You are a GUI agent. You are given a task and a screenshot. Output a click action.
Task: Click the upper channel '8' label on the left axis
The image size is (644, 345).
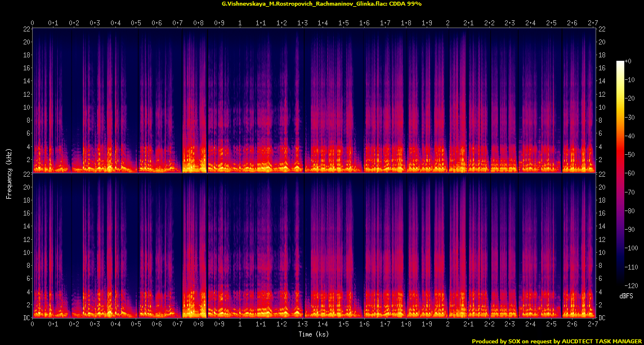point(27,120)
